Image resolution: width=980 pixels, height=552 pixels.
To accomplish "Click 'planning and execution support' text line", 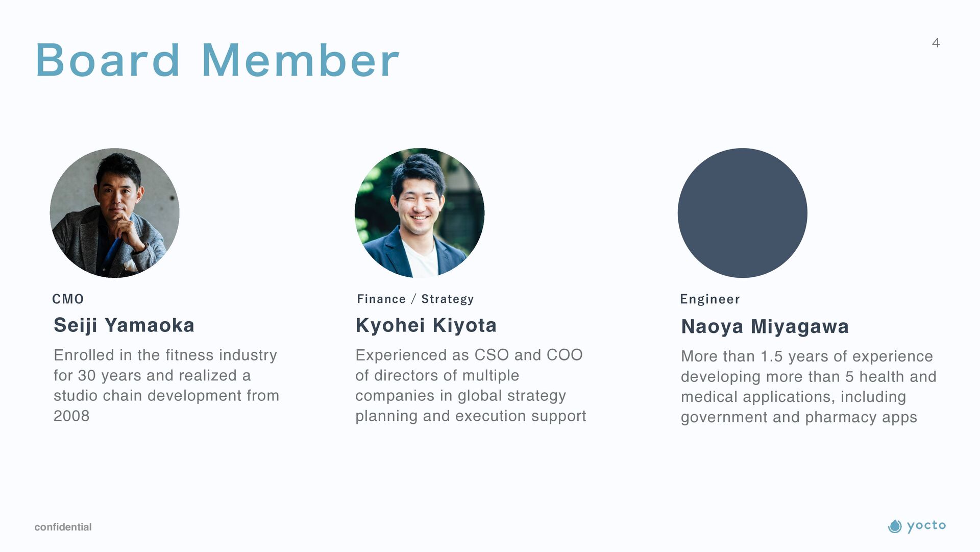I will point(471,416).
